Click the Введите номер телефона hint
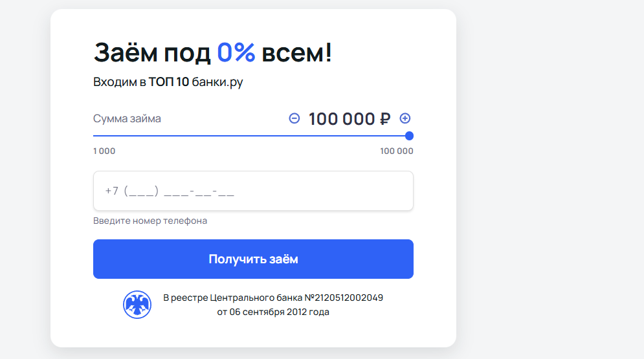 [150, 221]
